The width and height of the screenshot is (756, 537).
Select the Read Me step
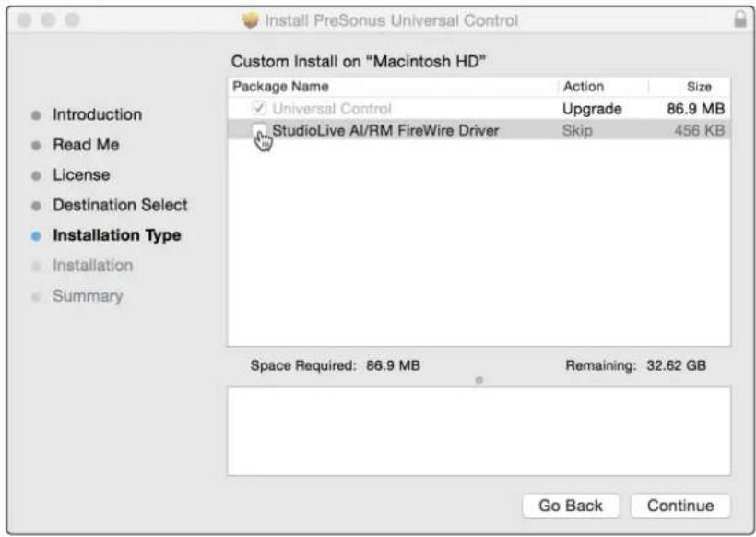point(86,145)
